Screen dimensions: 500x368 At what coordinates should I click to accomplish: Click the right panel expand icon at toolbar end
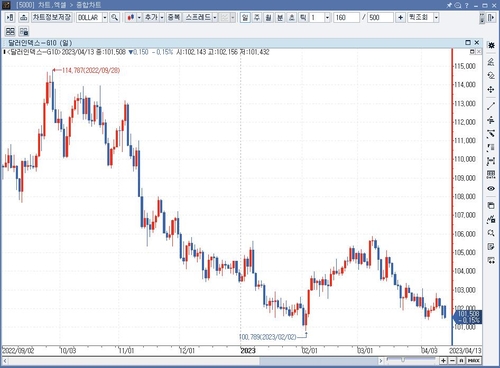[x=491, y=17]
